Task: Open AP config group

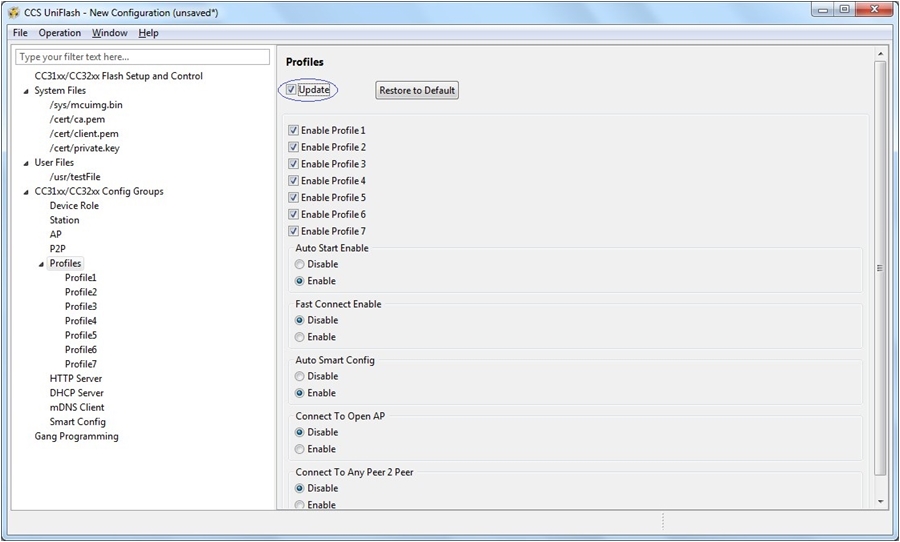Action: pos(55,234)
